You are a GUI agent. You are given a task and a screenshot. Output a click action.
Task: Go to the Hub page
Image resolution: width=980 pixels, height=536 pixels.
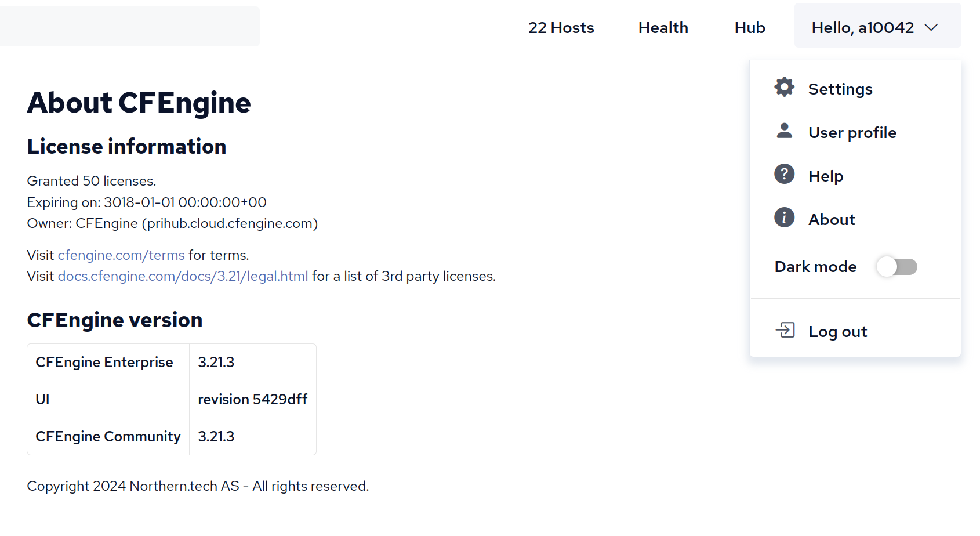(x=749, y=27)
